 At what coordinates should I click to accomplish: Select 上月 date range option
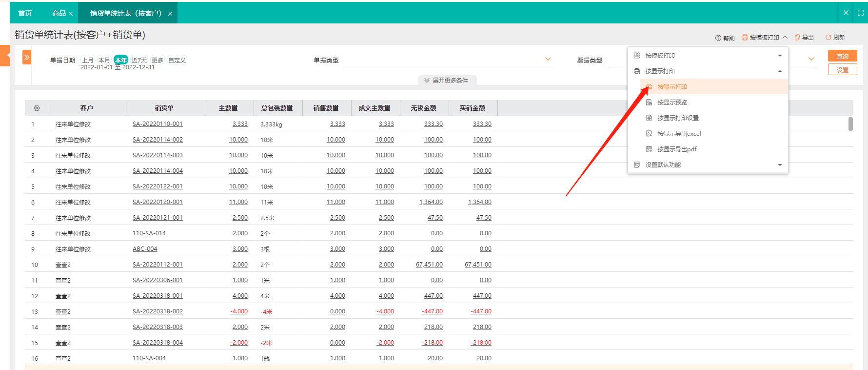pyautogui.click(x=88, y=60)
